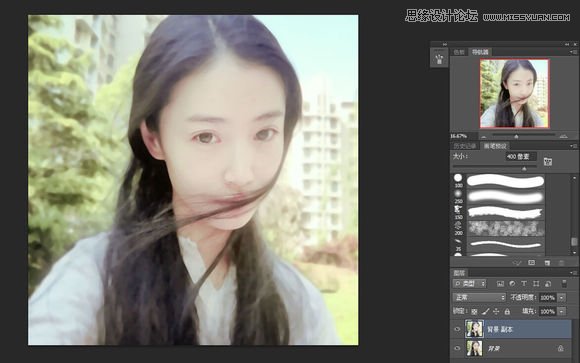The width and height of the screenshot is (580, 363).
Task: Create a new brush preset
Action: click(547, 263)
